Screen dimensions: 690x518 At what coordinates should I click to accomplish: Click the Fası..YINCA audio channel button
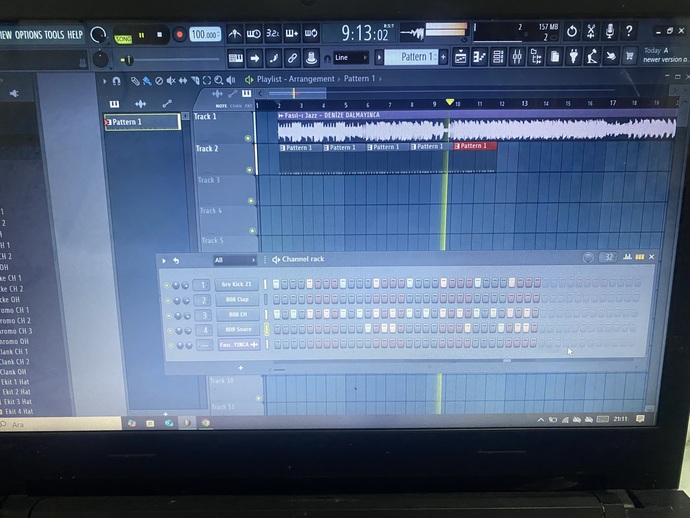(239, 345)
